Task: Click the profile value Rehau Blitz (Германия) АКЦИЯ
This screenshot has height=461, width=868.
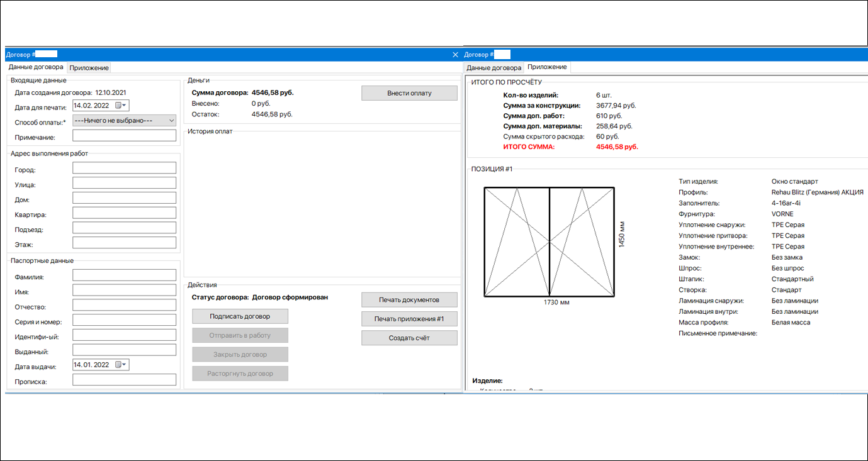Action: coord(818,192)
